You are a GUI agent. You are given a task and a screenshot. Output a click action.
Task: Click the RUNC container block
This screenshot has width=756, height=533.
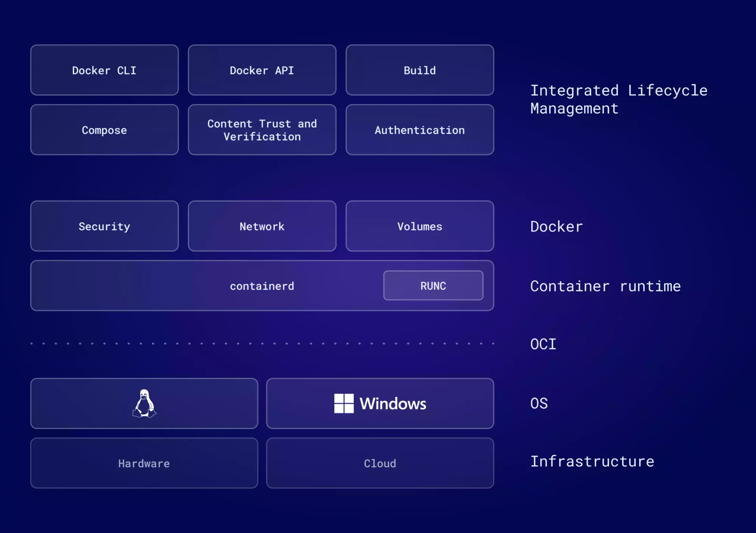[x=432, y=286]
